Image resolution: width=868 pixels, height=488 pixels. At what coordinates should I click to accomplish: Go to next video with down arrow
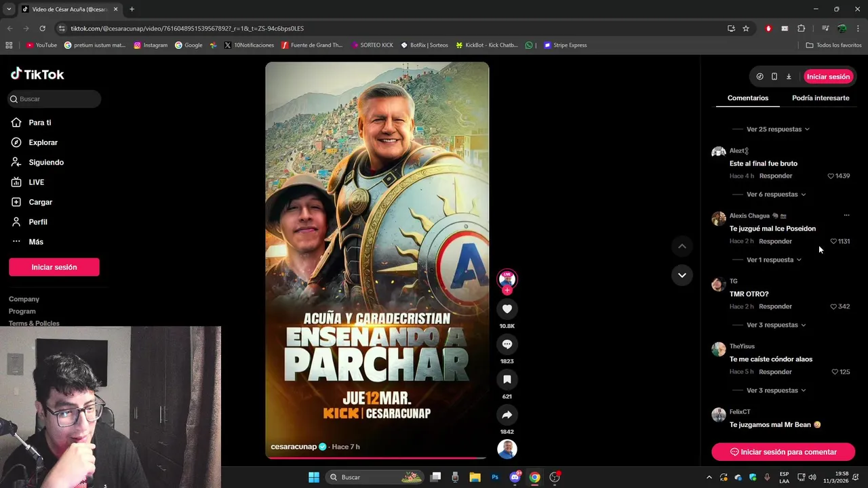(x=682, y=275)
